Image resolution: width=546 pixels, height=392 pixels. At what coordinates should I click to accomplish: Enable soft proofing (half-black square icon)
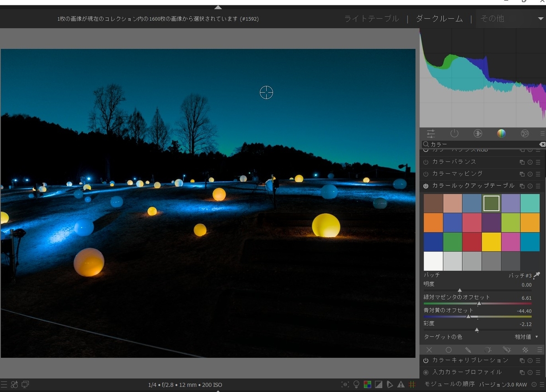coord(379,384)
